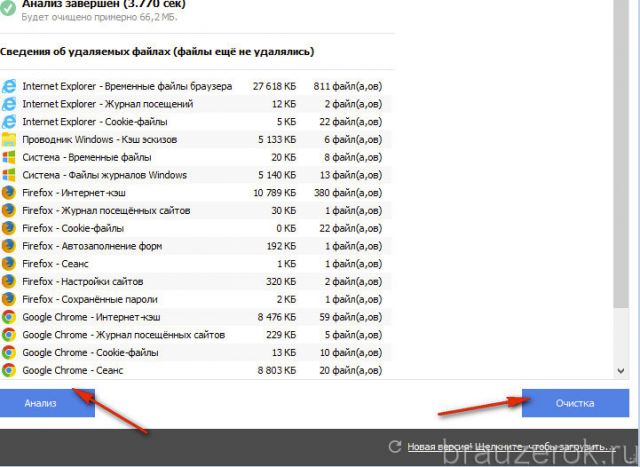Click the '380 файл(а,ов)' count
The width and height of the screenshot is (640, 467).
tap(348, 193)
